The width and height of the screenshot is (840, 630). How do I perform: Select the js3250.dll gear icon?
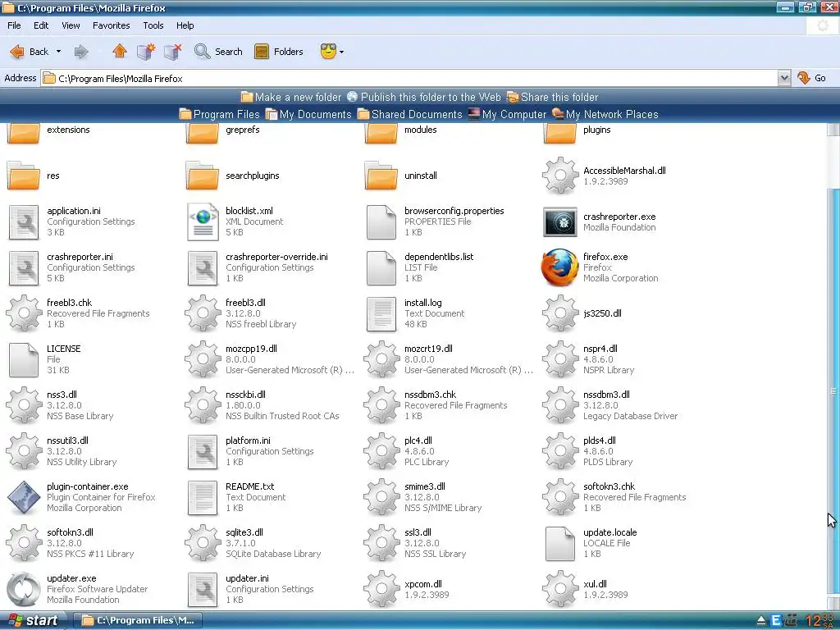(559, 313)
